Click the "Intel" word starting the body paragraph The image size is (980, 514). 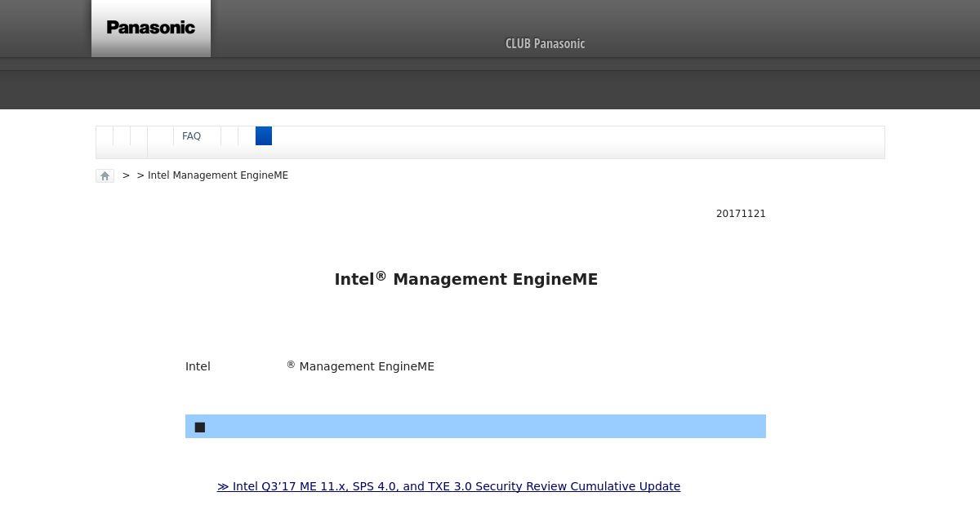coord(198,366)
